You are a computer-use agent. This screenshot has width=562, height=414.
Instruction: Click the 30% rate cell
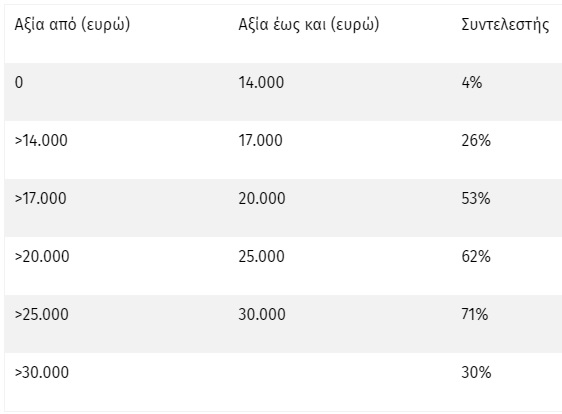click(476, 372)
